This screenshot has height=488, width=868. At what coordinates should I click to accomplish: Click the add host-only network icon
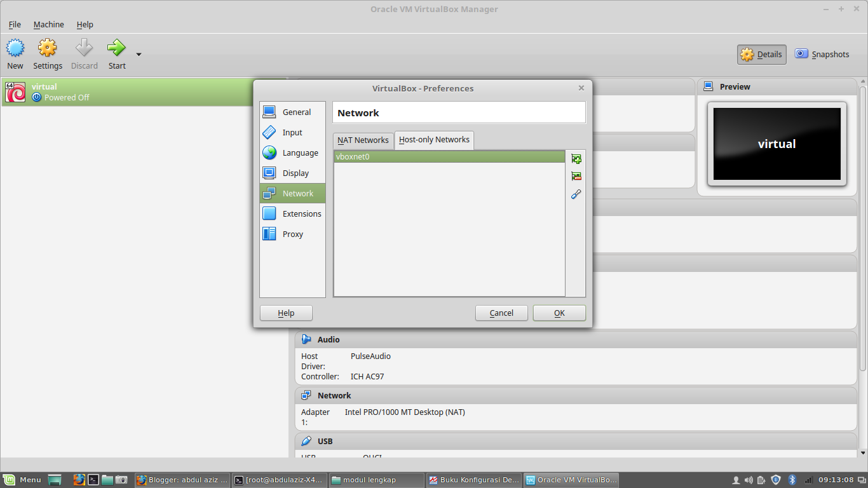pos(576,159)
